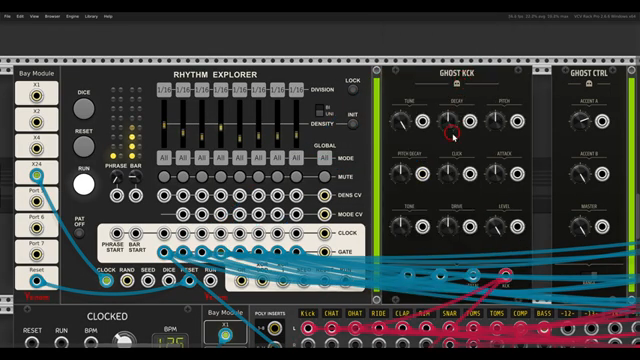The image size is (640, 360).
Task: Click the CLOCK input jack at Rhythm Explorer bottom
Action: [107, 280]
